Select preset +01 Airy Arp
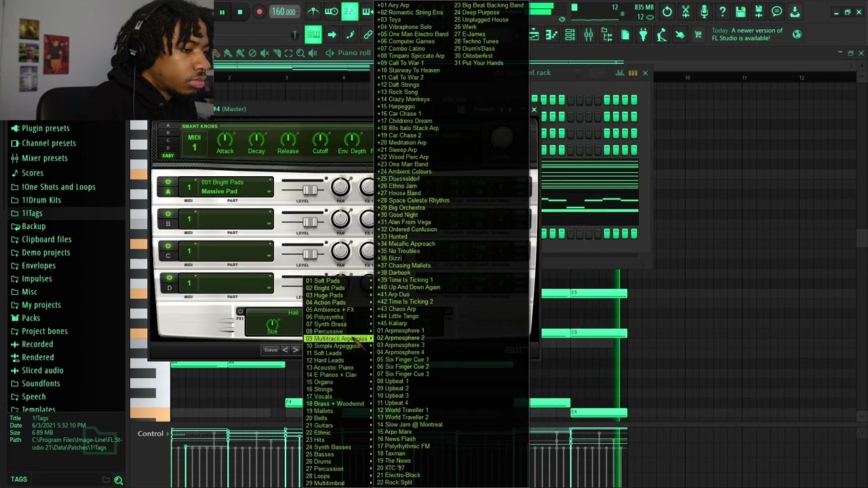Image resolution: width=868 pixels, height=488 pixels. 394,5
